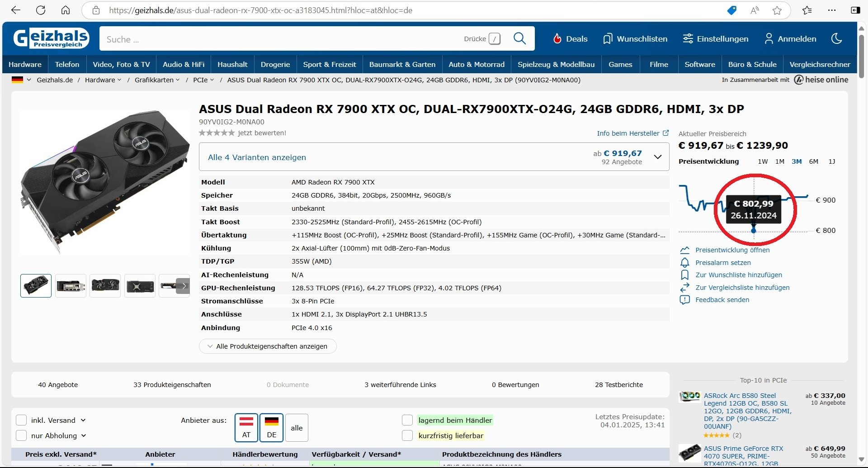The image size is (868, 468).
Task: Open browser three-dot menu
Action: click(832, 10)
